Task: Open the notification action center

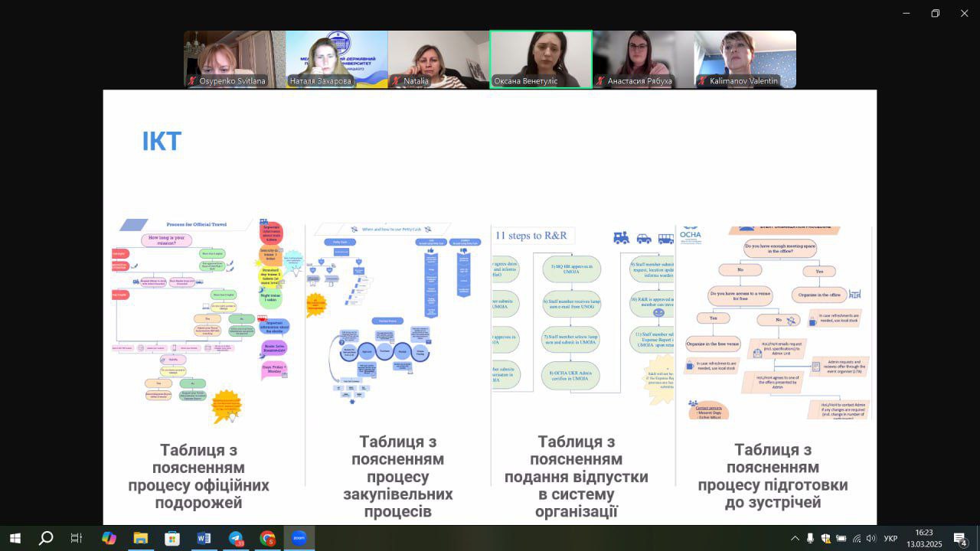Action: [960, 539]
